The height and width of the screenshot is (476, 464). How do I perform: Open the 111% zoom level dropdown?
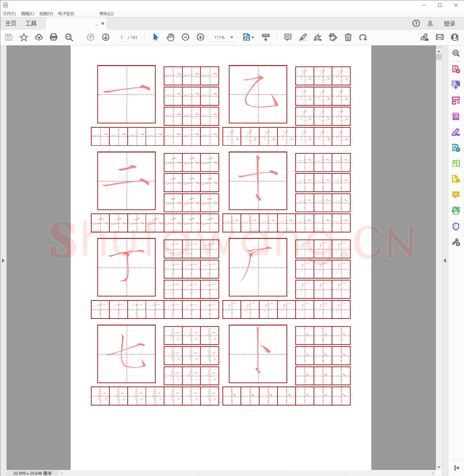232,38
